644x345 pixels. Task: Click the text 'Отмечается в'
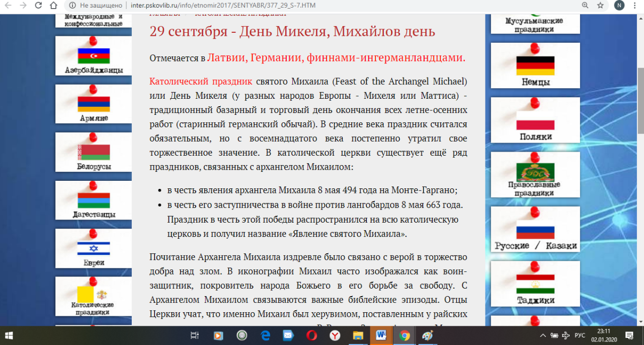point(178,58)
